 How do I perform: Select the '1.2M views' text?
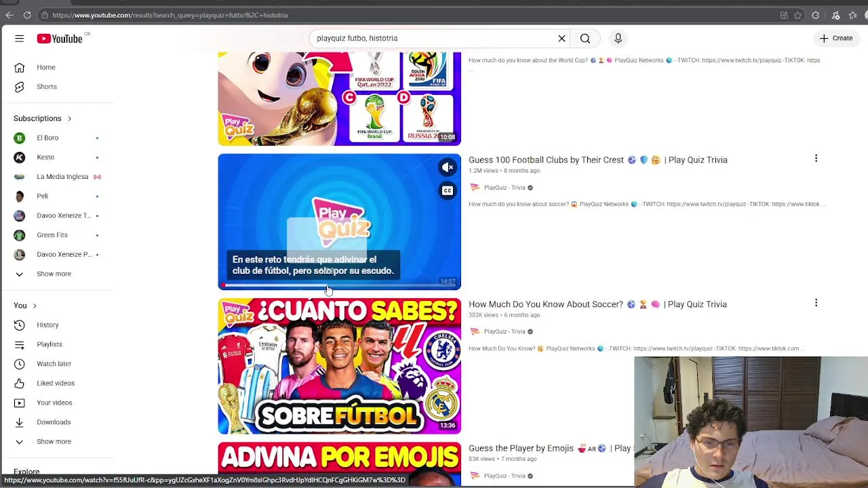[484, 171]
